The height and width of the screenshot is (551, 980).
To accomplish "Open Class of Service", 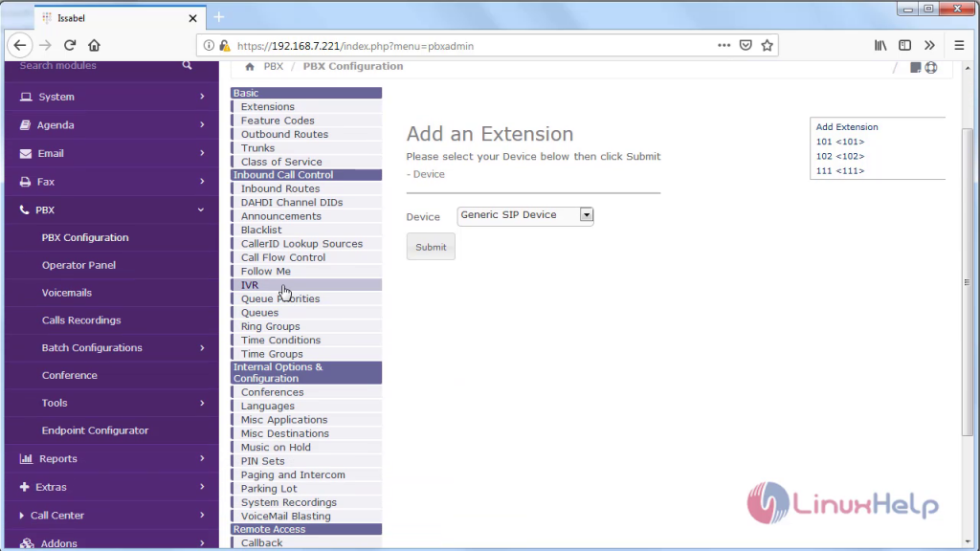I will pyautogui.click(x=281, y=162).
